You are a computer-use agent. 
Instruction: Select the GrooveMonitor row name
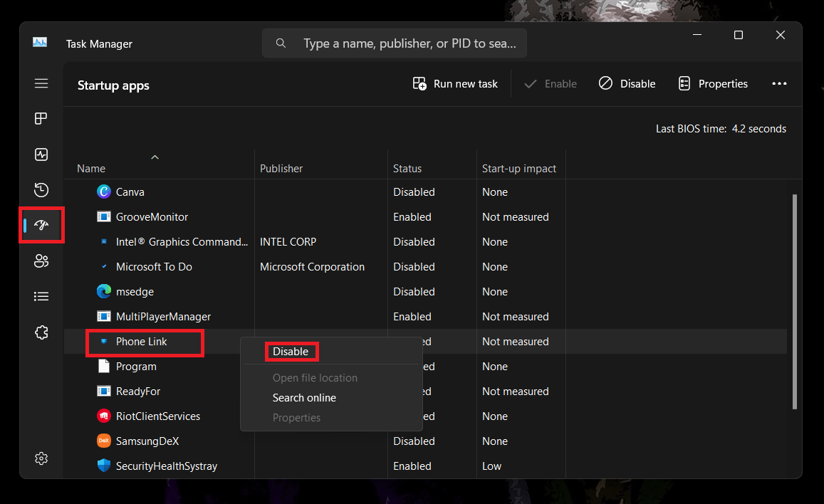tap(152, 216)
